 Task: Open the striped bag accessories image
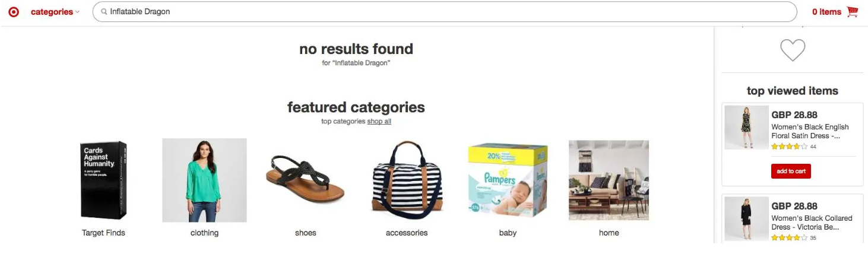pos(407,180)
